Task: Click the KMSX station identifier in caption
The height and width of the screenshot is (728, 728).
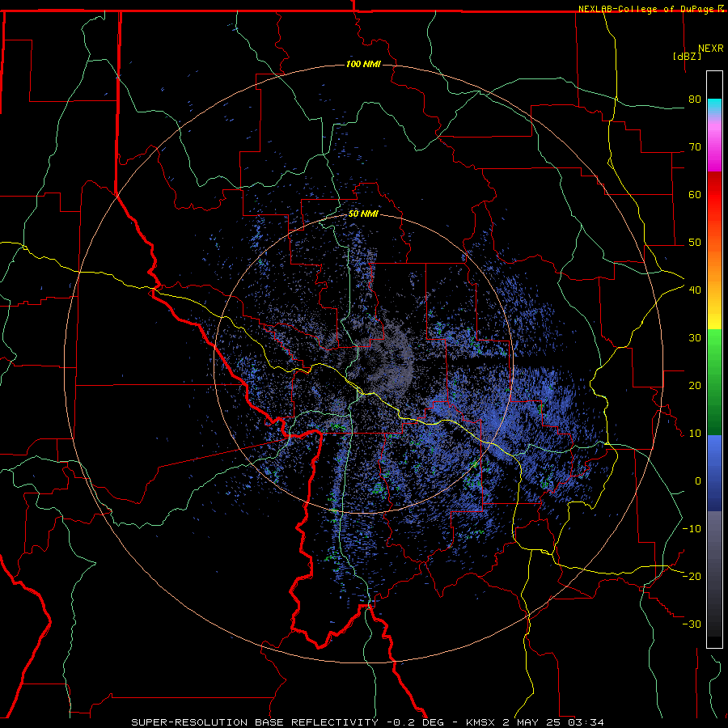Action: (x=483, y=722)
